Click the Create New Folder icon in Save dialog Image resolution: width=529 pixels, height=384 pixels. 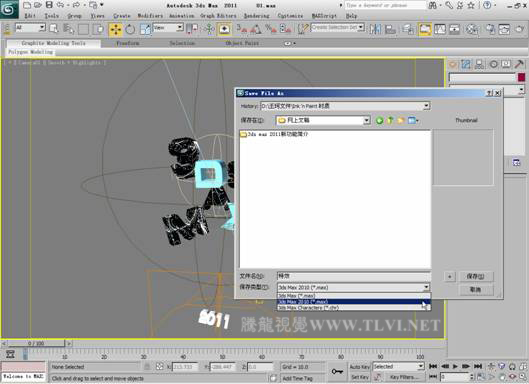[x=400, y=120]
